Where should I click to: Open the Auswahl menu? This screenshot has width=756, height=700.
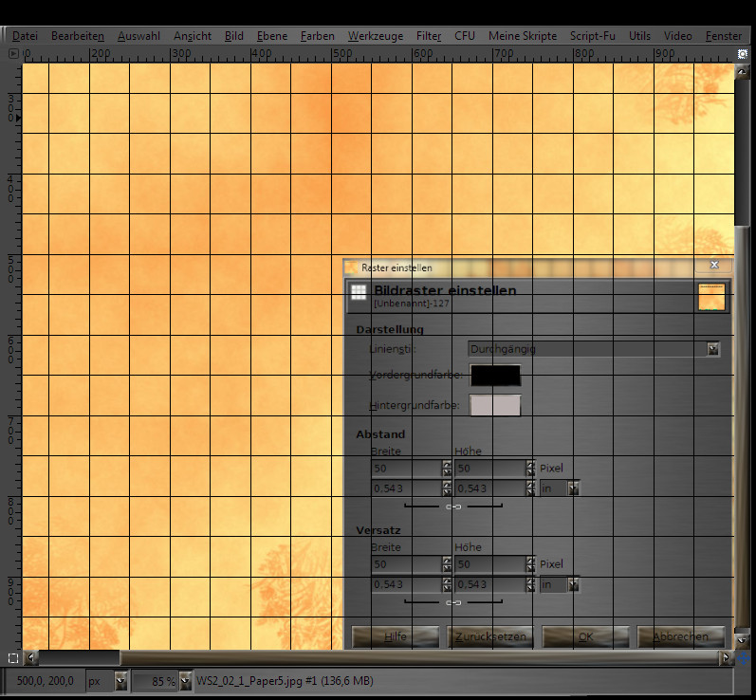[138, 36]
